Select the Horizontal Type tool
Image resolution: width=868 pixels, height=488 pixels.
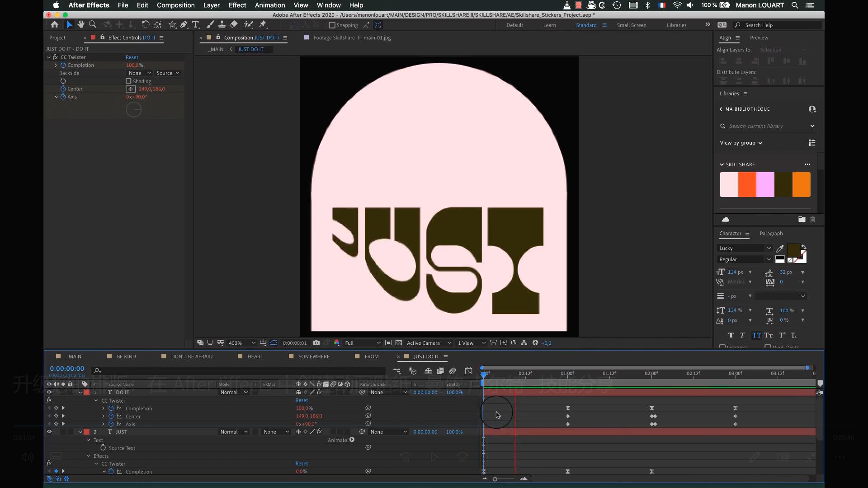196,24
